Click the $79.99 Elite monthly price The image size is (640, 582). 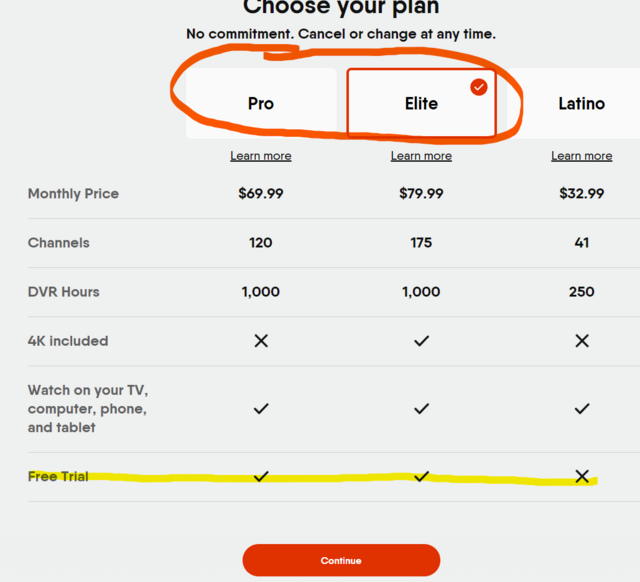(x=421, y=193)
